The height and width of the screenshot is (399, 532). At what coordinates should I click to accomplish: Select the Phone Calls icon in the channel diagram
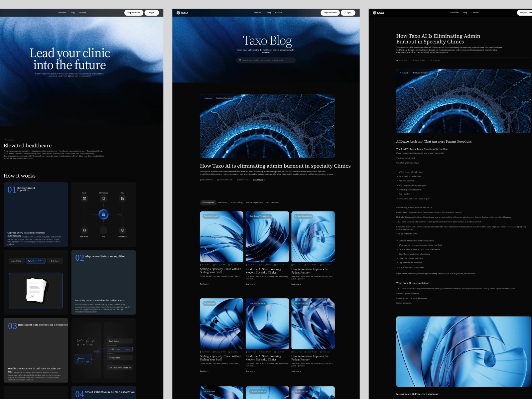(x=103, y=199)
